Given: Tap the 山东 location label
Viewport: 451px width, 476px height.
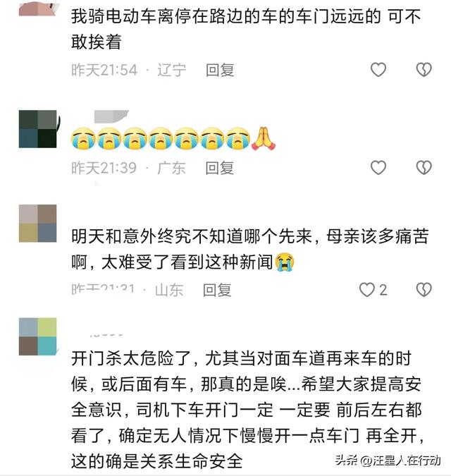Looking at the screenshot, I should tap(169, 290).
